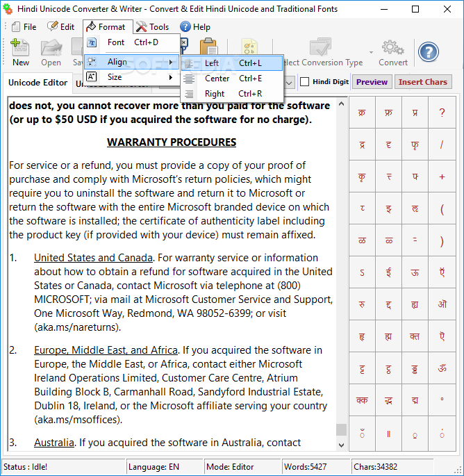This screenshot has height=476, width=464.
Task: Click the Font menu item icon
Action: coord(92,42)
